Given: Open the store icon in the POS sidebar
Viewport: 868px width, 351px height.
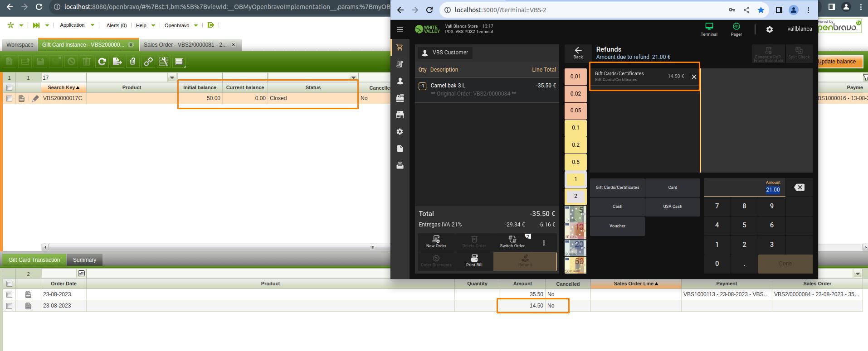Looking at the screenshot, I should click(x=400, y=115).
